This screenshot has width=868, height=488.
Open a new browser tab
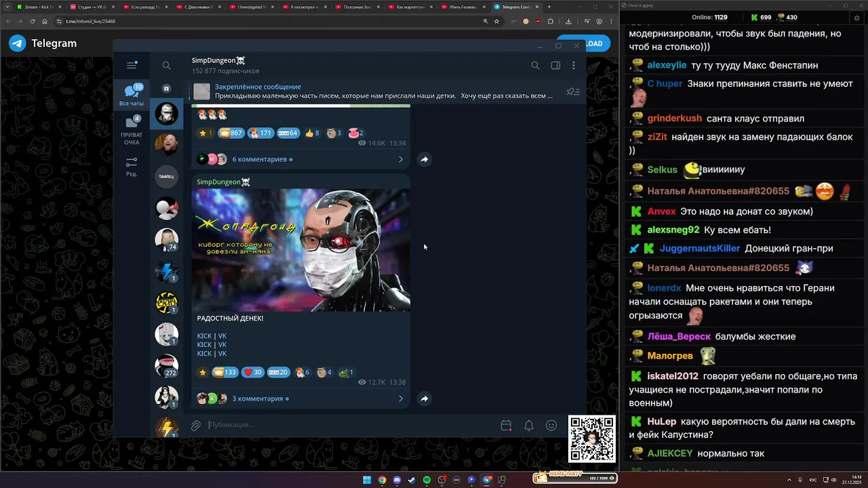tap(549, 7)
